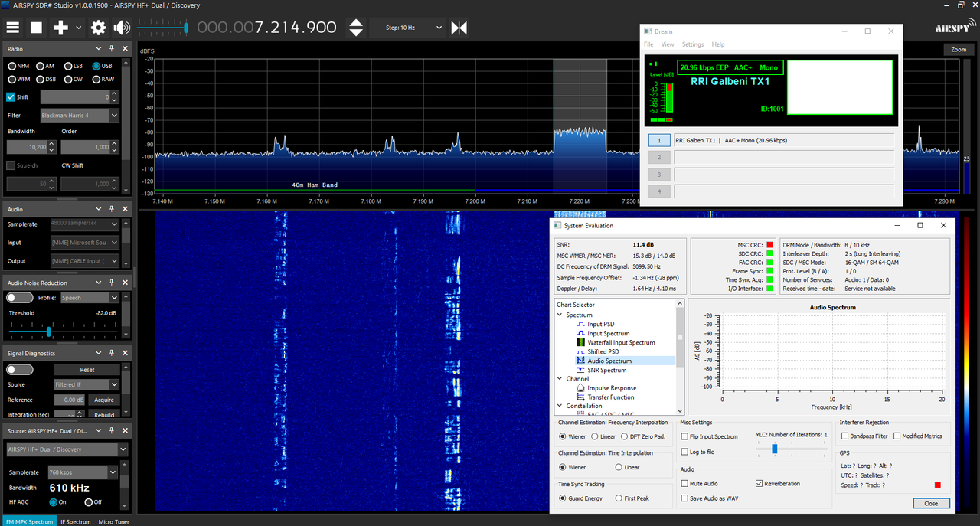Stop the radio with the stop button
The height and width of the screenshot is (526, 980).
coord(36,28)
